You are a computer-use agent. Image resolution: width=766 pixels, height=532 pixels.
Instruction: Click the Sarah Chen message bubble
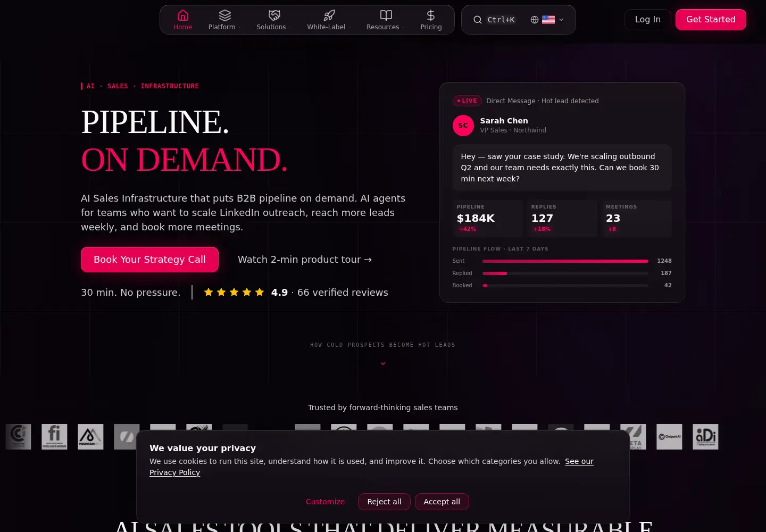pos(562,168)
